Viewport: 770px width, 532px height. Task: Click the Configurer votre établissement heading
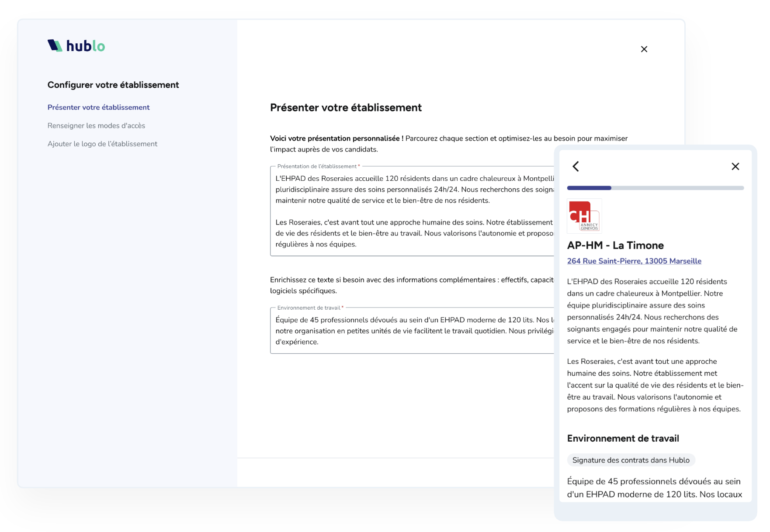113,85
